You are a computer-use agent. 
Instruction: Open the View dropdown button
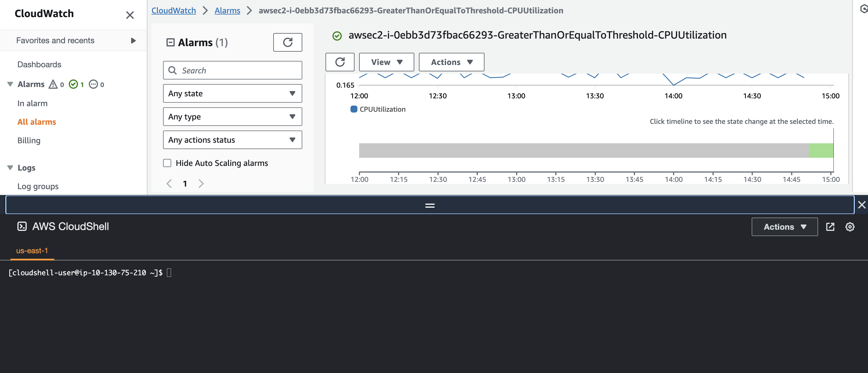point(386,62)
